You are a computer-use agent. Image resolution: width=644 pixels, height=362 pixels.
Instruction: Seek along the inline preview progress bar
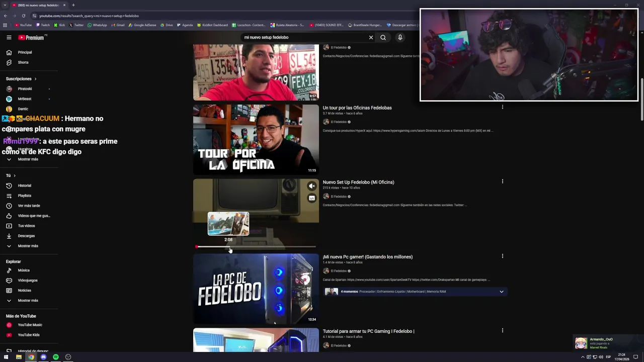tap(256, 247)
